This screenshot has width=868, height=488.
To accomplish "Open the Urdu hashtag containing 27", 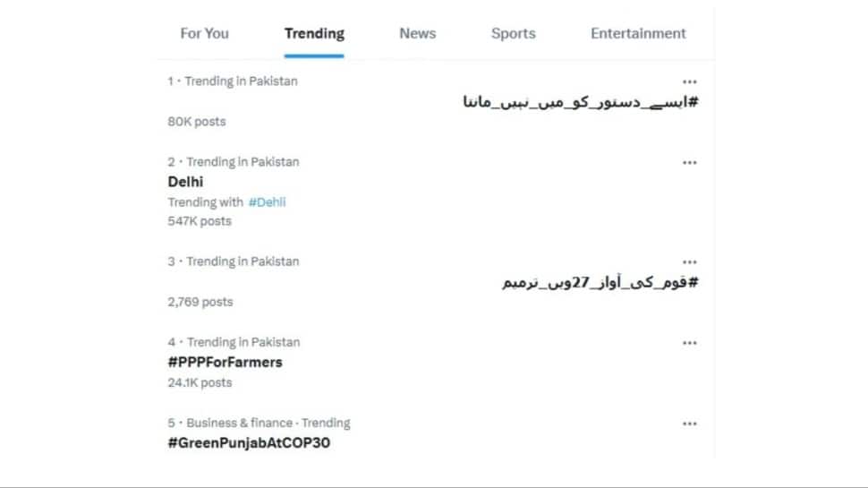I will pos(600,282).
